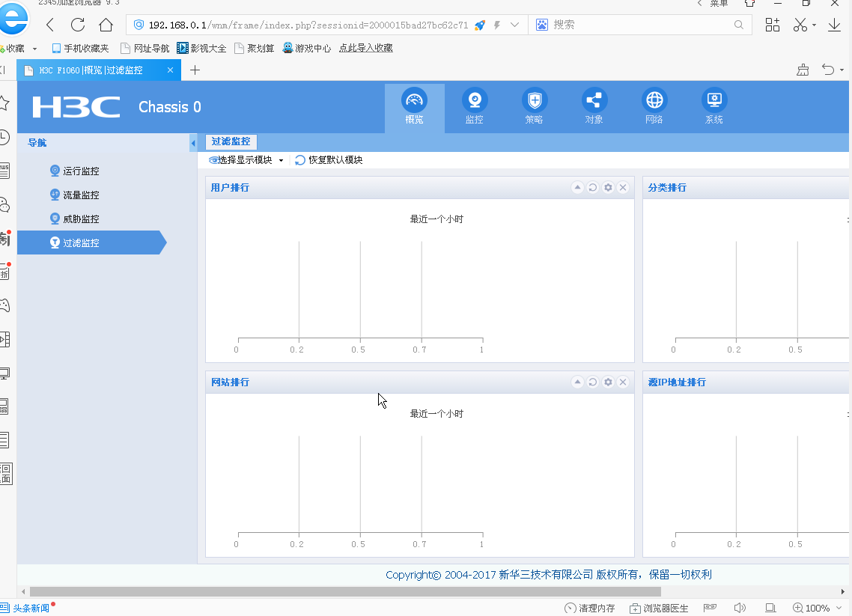852x616 pixels.
Task: Click the scissors screenshot tool icon
Action: tap(800, 25)
